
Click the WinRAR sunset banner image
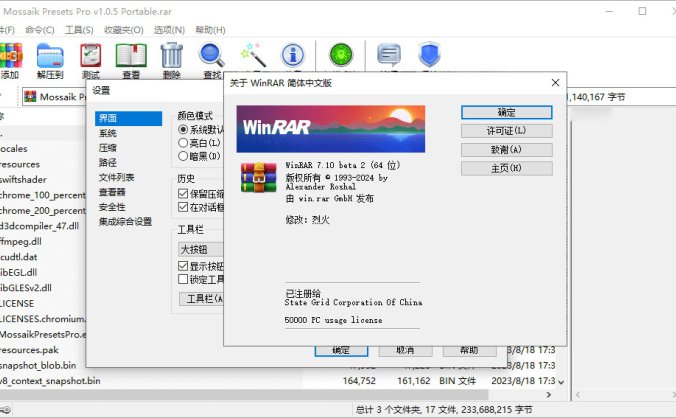coord(331,129)
